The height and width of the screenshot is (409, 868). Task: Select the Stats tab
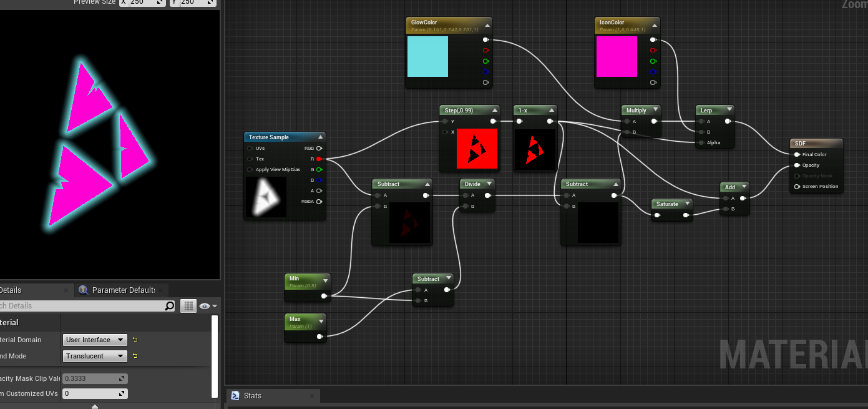(253, 396)
